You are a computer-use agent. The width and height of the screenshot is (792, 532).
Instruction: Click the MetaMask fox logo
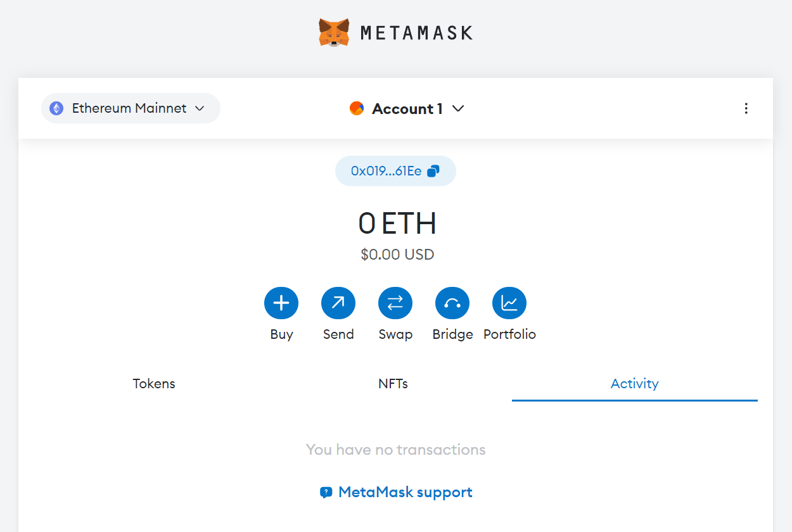pos(334,32)
